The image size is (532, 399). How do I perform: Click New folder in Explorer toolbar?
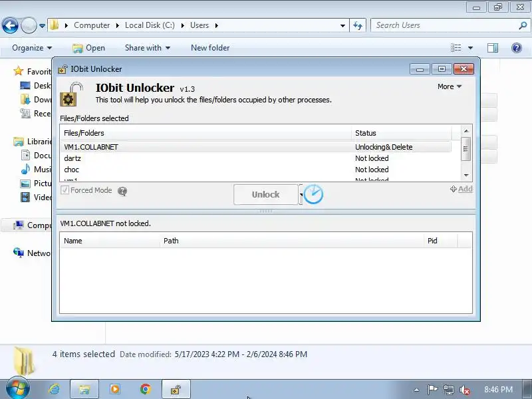(210, 48)
